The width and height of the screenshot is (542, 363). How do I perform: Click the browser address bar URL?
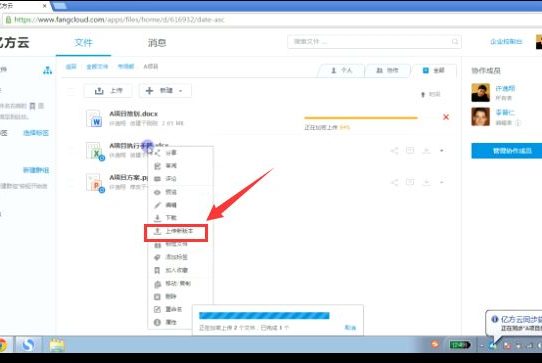(x=119, y=20)
